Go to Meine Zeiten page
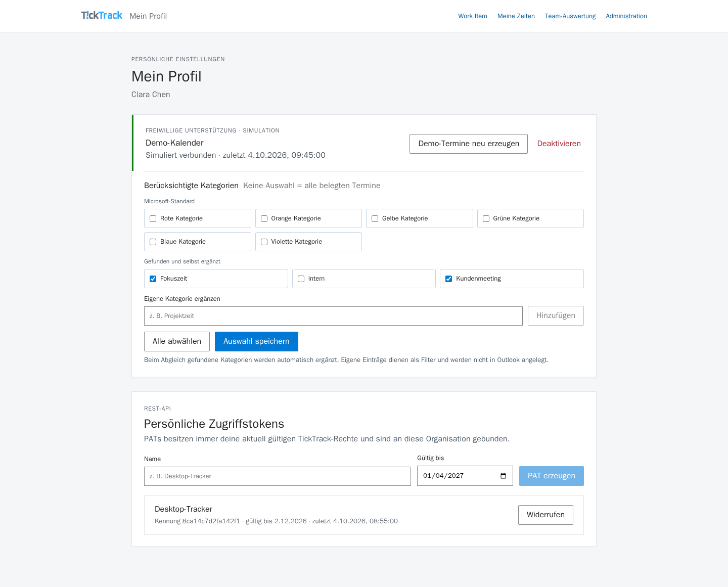 pyautogui.click(x=516, y=16)
